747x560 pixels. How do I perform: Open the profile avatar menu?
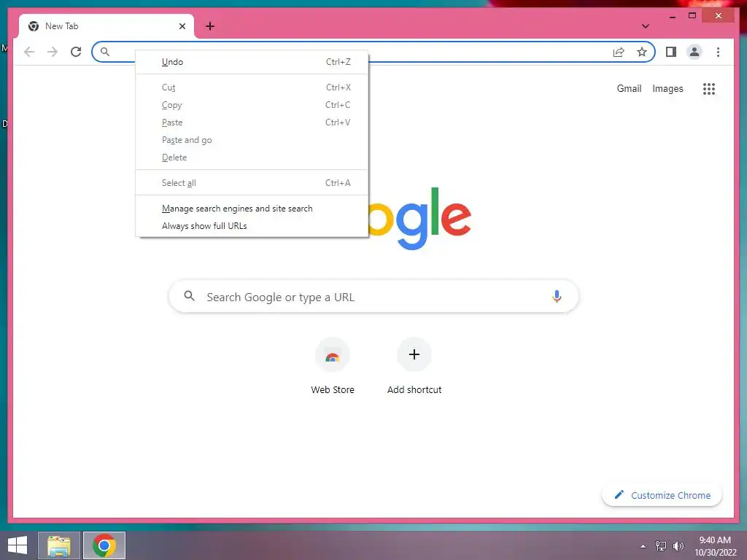point(694,52)
